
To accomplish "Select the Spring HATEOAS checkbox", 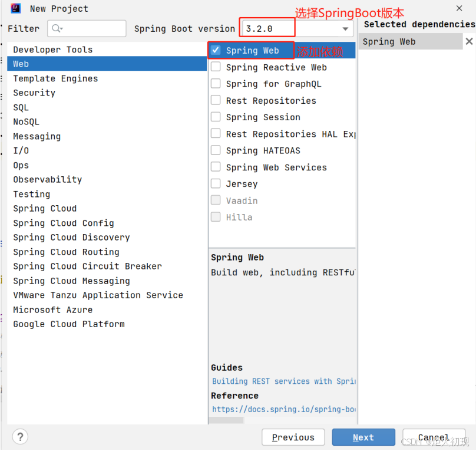I will pyautogui.click(x=216, y=150).
